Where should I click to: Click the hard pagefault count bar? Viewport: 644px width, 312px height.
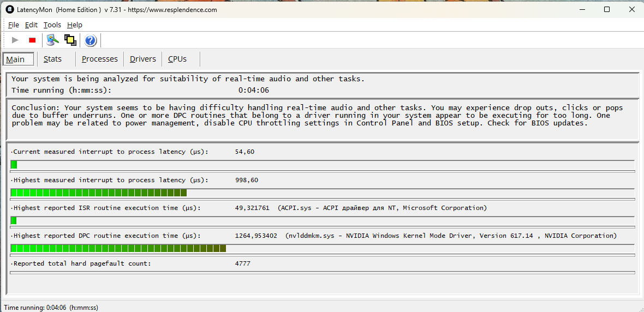pyautogui.click(x=323, y=272)
